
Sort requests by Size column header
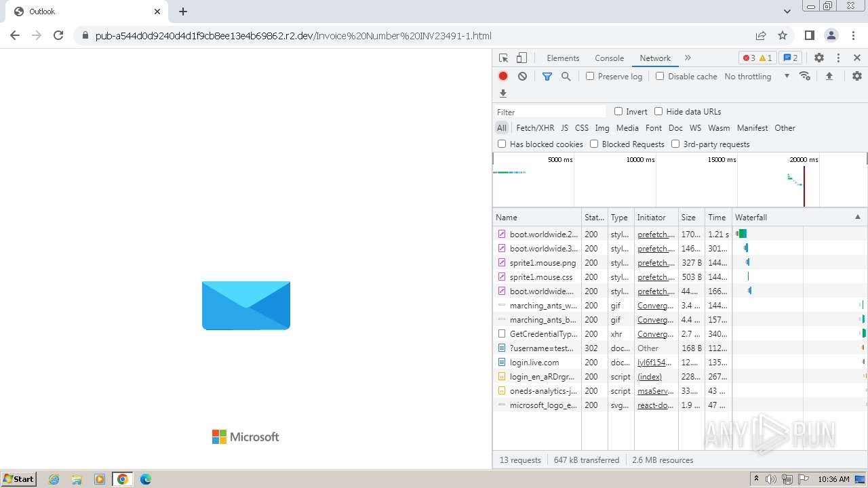pos(692,217)
